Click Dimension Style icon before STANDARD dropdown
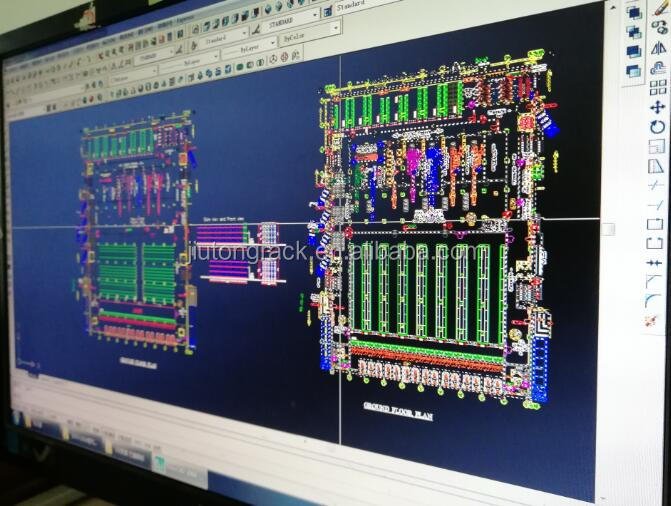 coord(257,29)
